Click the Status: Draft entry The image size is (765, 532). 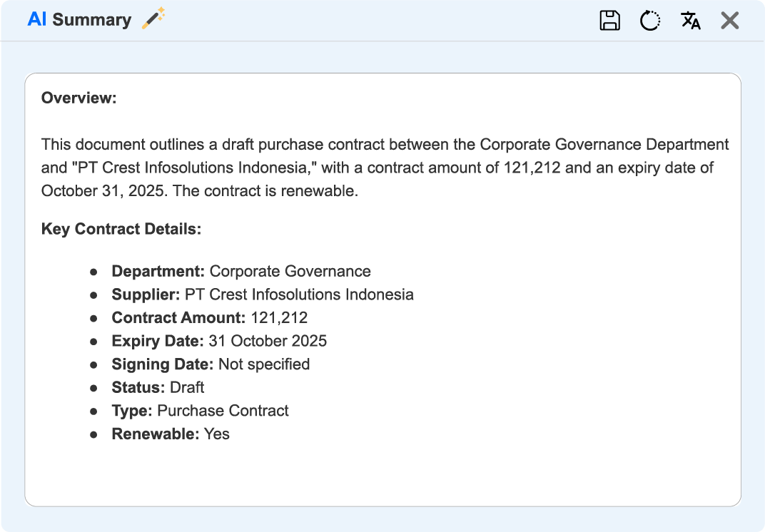[158, 387]
